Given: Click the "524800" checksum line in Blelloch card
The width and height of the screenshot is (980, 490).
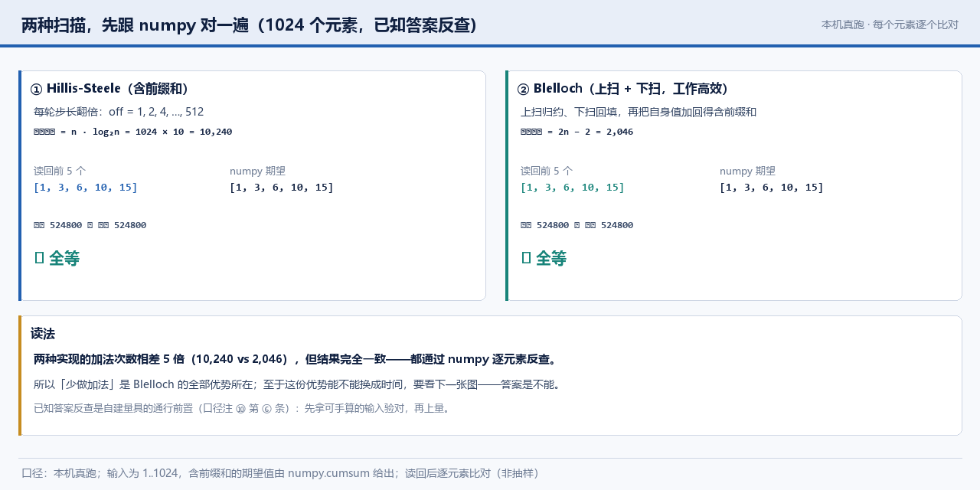Looking at the screenshot, I should pyautogui.click(x=577, y=225).
